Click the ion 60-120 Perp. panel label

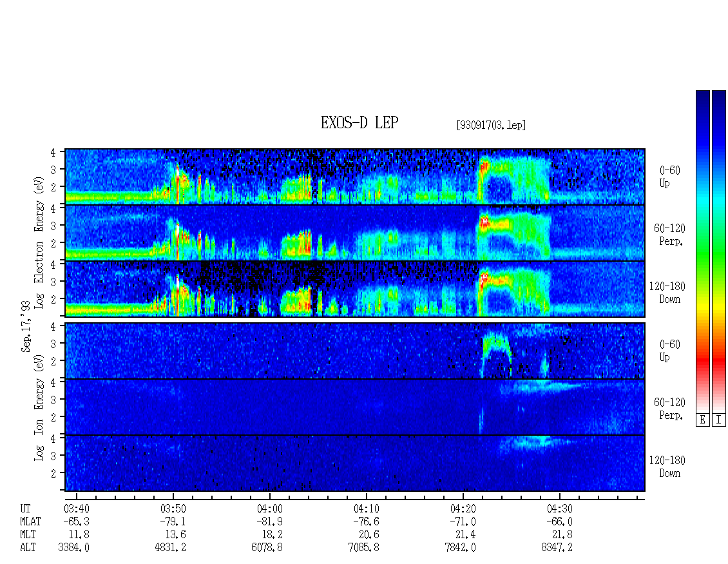[x=669, y=409]
